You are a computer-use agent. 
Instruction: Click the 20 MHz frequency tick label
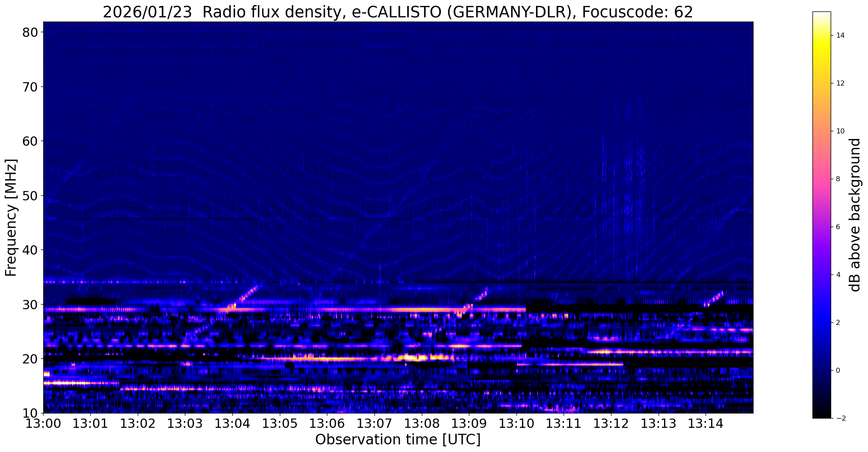30,359
